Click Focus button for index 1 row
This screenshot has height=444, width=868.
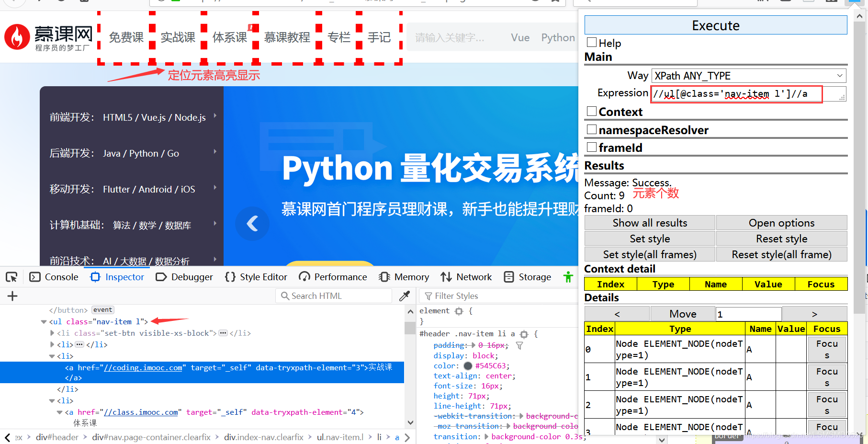click(x=827, y=377)
